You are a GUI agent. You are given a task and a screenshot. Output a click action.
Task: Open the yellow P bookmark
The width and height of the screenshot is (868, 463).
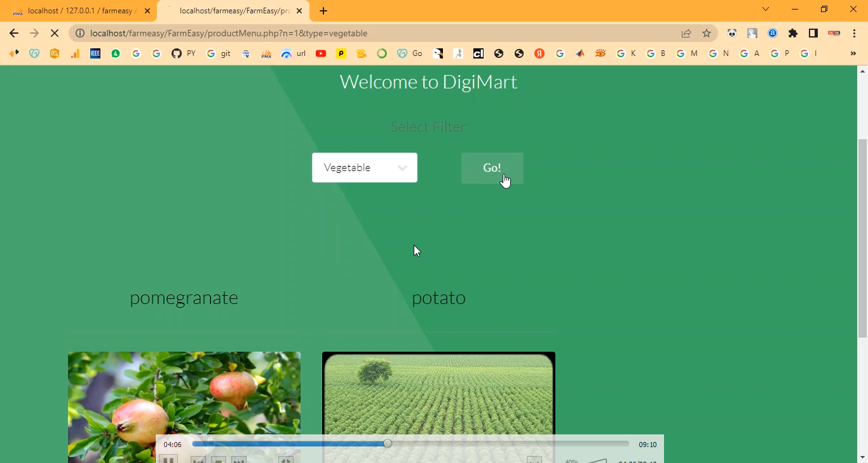coord(341,53)
